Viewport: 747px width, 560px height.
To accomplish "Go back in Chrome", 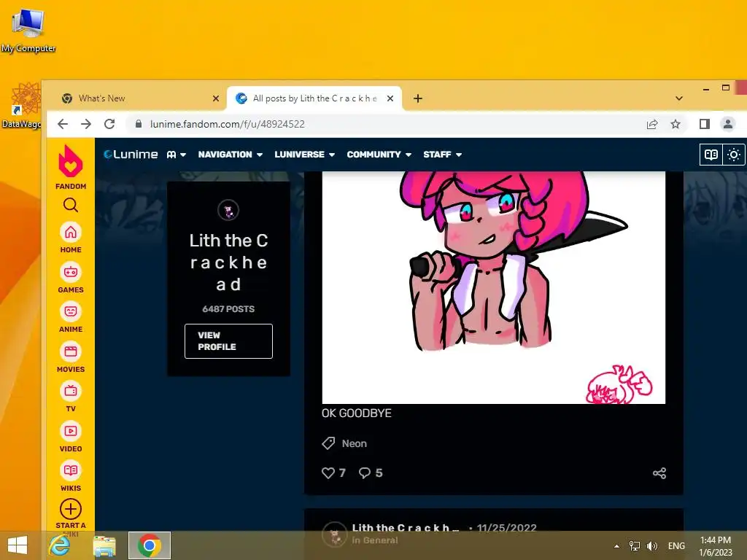I will click(x=63, y=124).
